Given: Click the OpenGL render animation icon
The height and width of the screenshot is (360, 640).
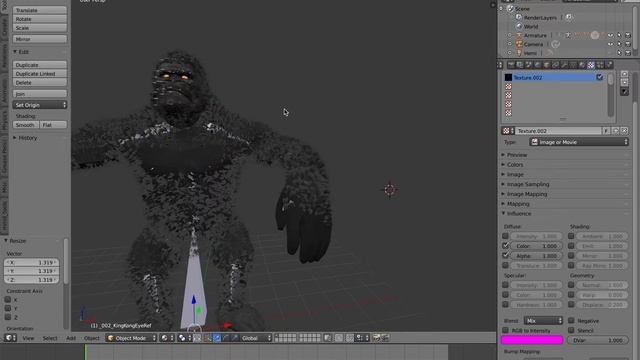Looking at the screenshot, I should click(385, 338).
